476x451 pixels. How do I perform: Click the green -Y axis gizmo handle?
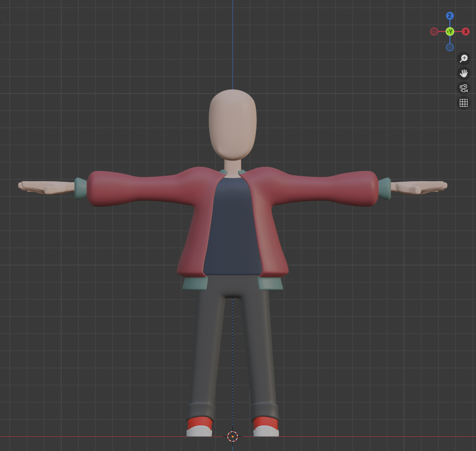(x=449, y=32)
